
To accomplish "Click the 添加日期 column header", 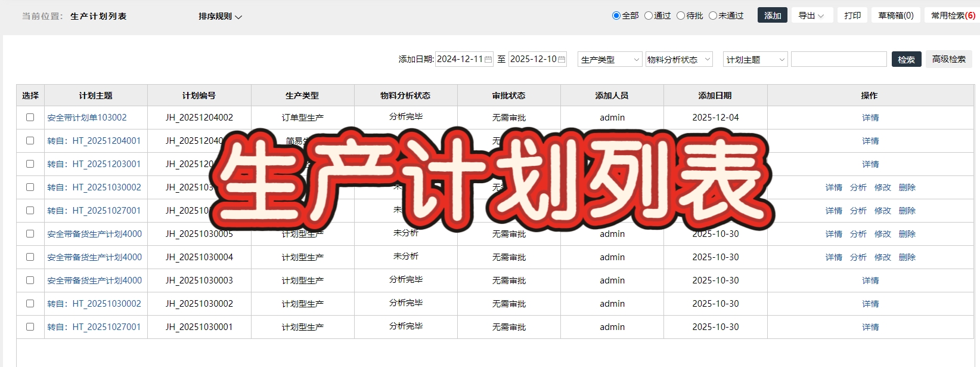I will tap(715, 95).
